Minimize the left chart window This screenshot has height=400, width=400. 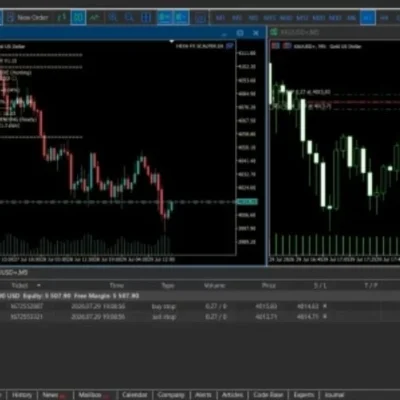tap(224, 33)
